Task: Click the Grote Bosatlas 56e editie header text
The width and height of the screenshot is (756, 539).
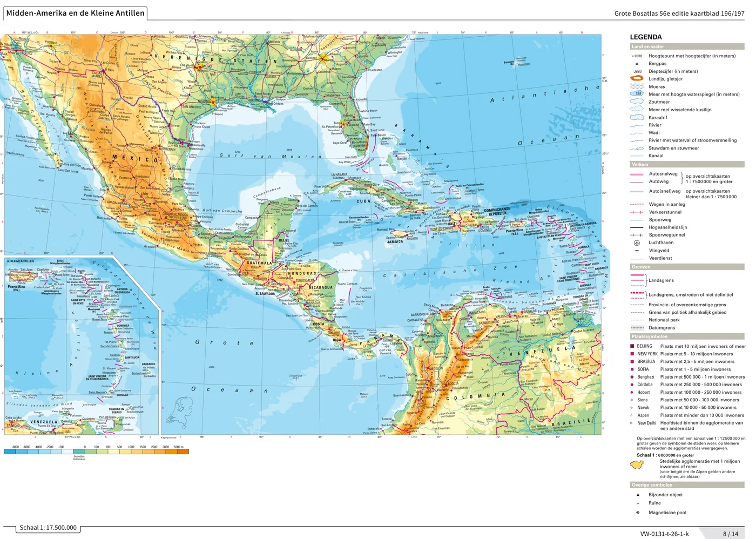Action: 679,14
